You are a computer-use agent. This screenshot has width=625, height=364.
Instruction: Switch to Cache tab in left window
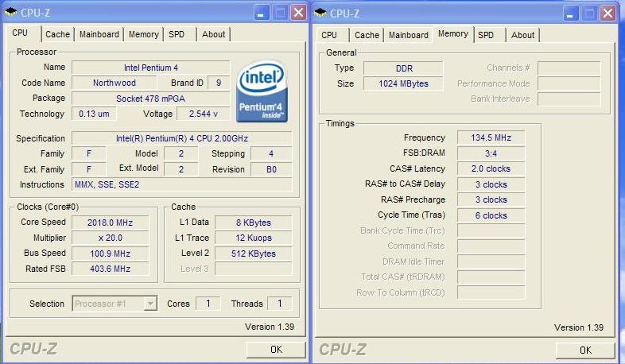coord(57,35)
